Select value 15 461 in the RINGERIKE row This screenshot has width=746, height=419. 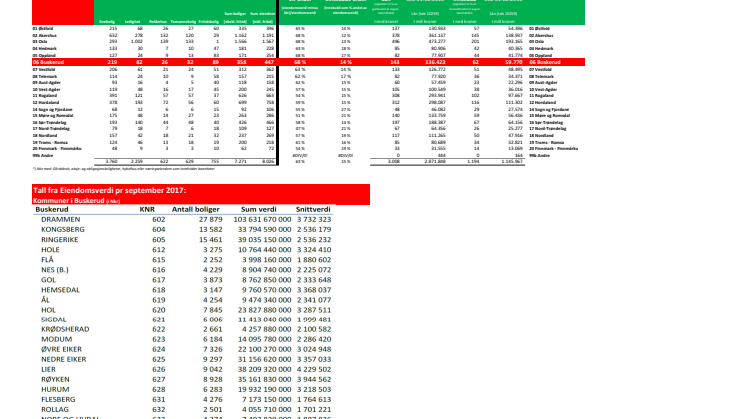pyautogui.click(x=210, y=240)
